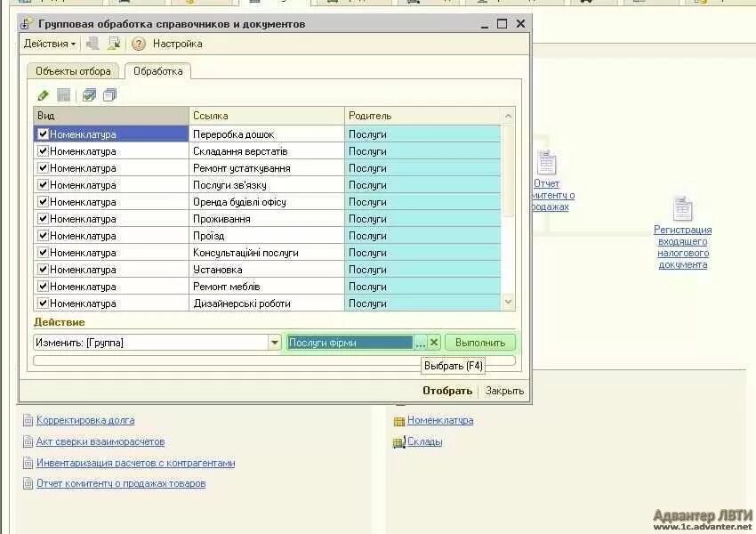
Task: Open the Акт сверки взаиморасчетов link
Action: tap(101, 441)
